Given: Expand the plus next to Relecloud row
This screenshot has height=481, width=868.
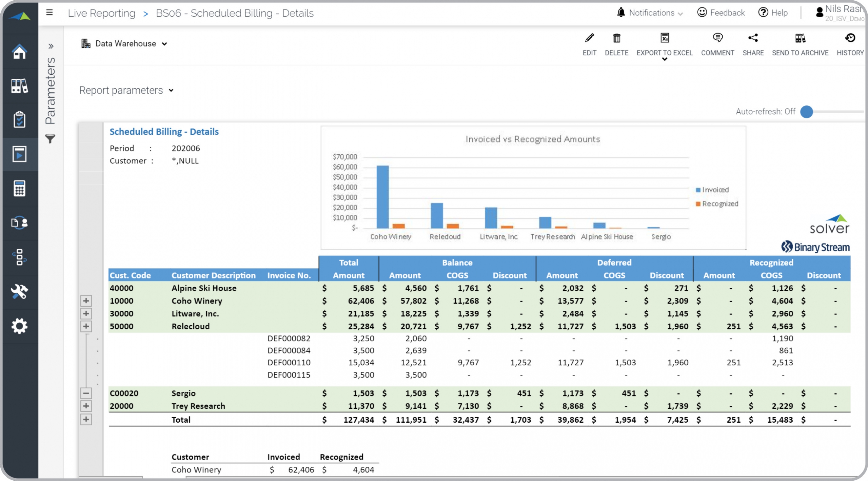Looking at the screenshot, I should (86, 326).
